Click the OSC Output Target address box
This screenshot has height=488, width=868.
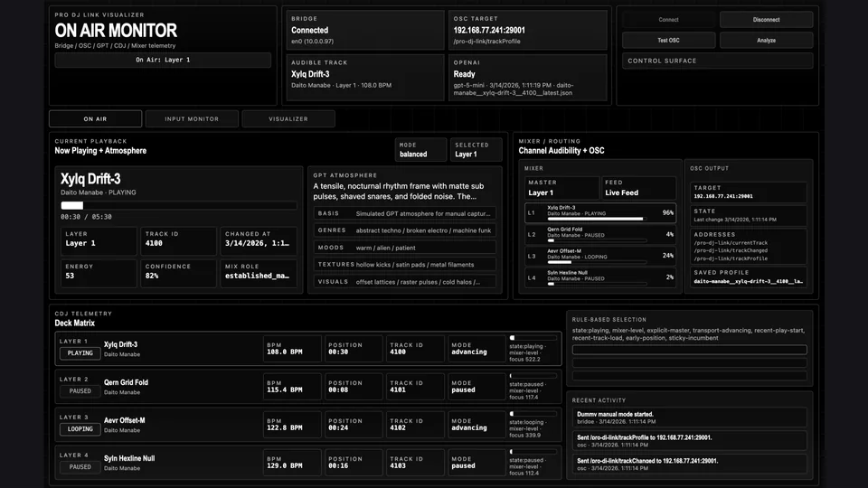pos(749,192)
